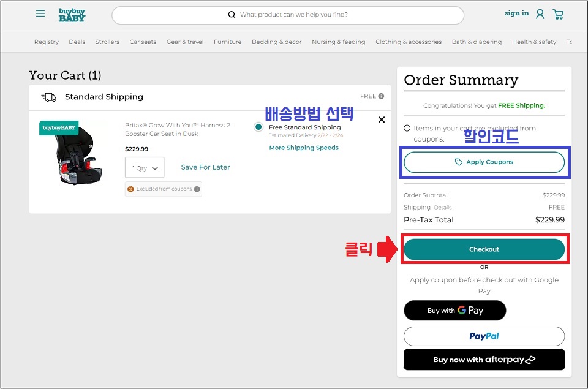
Task: Click the Standard Shipping truck icon
Action: tap(49, 97)
